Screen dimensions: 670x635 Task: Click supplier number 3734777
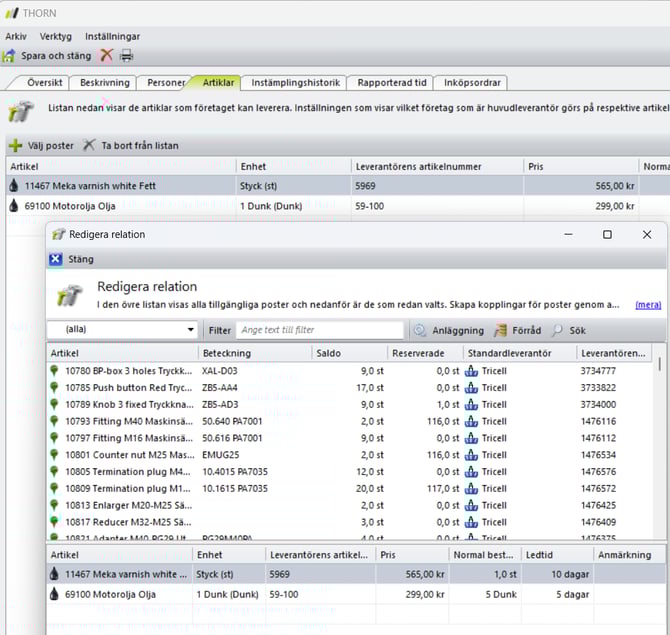point(598,371)
